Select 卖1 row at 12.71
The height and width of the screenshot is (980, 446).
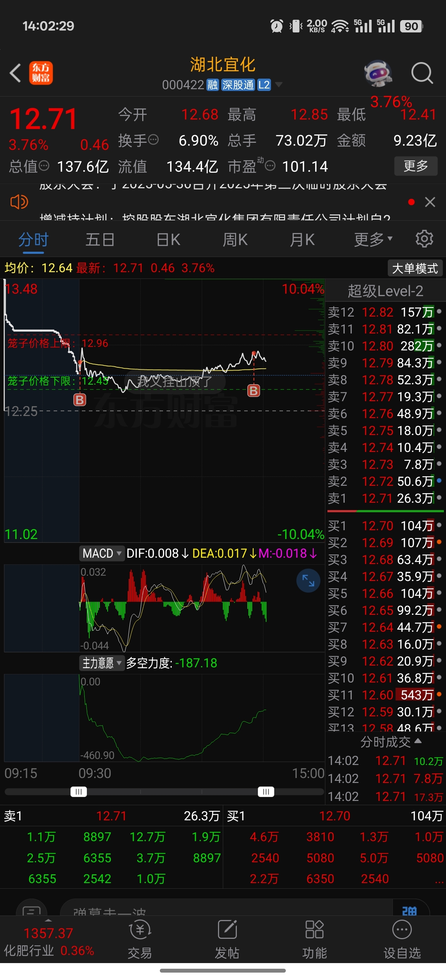tap(385, 498)
